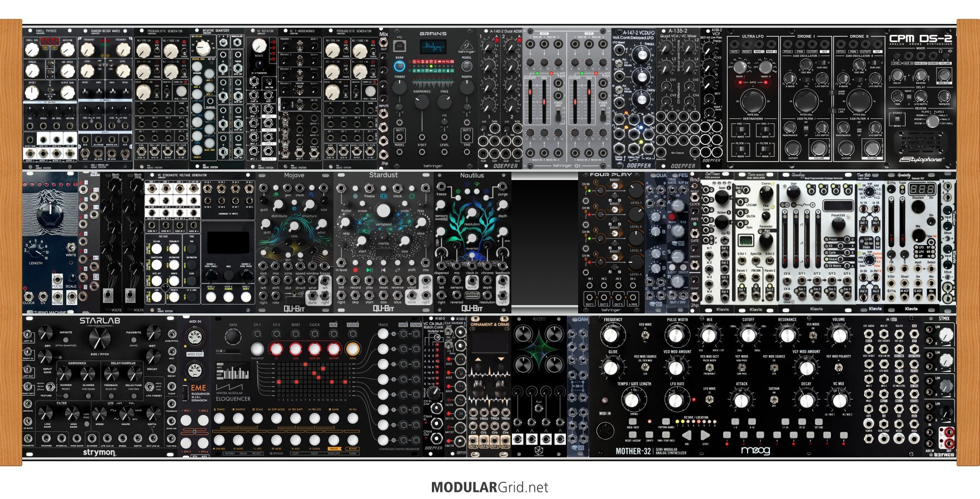Flip the VCO WAVE switch on Mother-32
Viewport: 980px width, 499px height.
(x=645, y=334)
